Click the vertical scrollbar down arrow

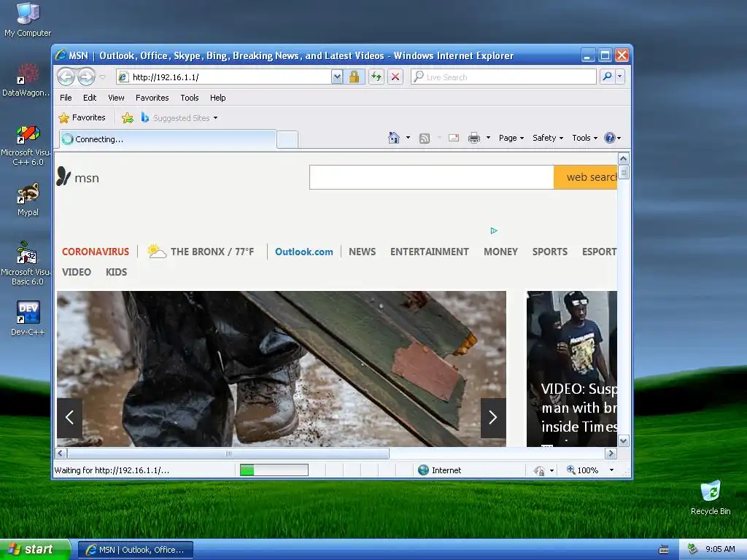(623, 440)
